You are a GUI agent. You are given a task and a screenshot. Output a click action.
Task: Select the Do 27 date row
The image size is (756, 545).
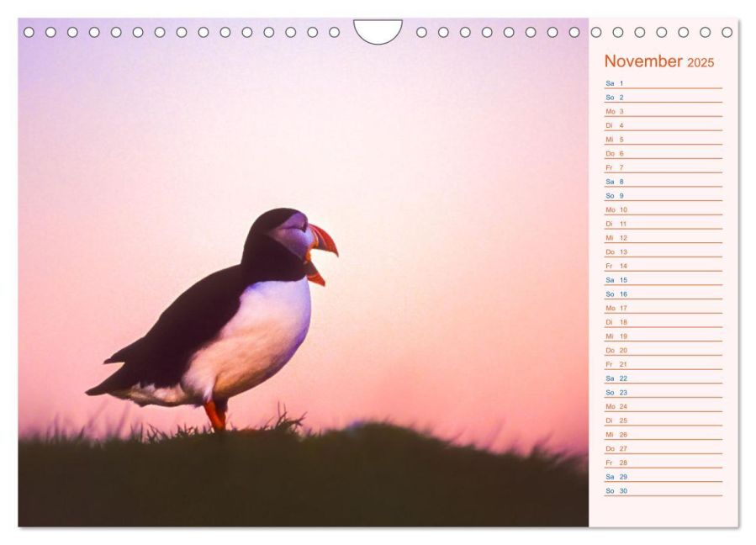[x=663, y=448]
